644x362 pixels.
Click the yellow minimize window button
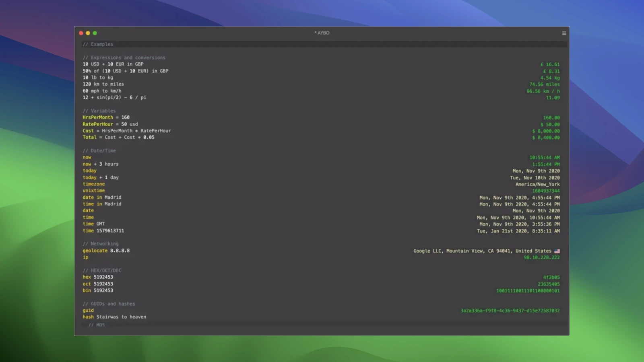click(88, 33)
